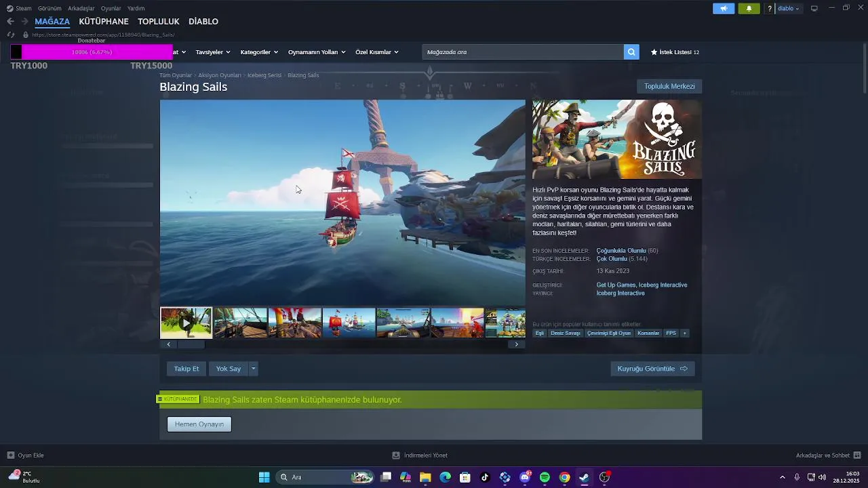Open the arrow dropdown beside Yok Say
Image resolution: width=868 pixels, height=488 pixels.
point(253,369)
